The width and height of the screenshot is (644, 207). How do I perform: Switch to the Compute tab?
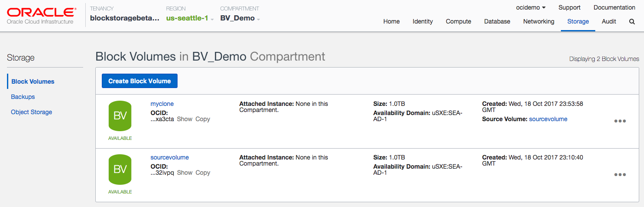coord(458,21)
